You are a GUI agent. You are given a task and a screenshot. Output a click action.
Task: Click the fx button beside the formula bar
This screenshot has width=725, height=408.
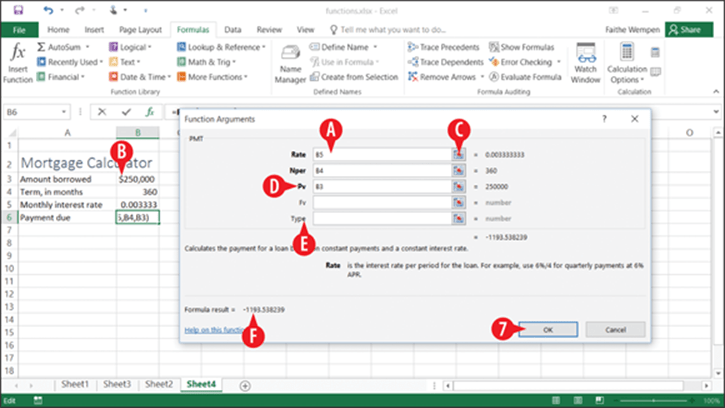point(150,111)
